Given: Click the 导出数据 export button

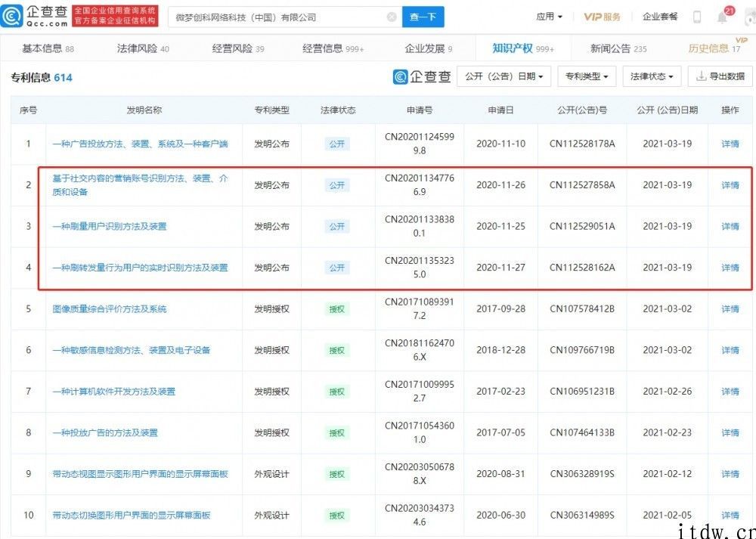Looking at the screenshot, I should tap(720, 76).
